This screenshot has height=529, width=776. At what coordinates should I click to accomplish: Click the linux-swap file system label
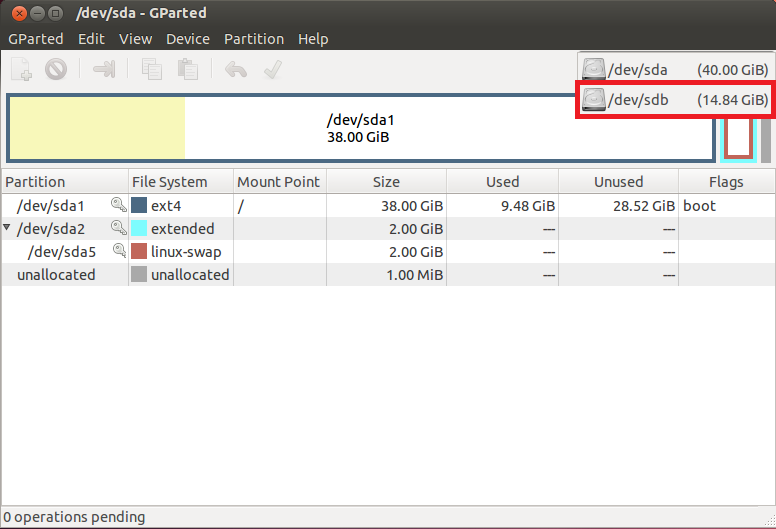[186, 252]
